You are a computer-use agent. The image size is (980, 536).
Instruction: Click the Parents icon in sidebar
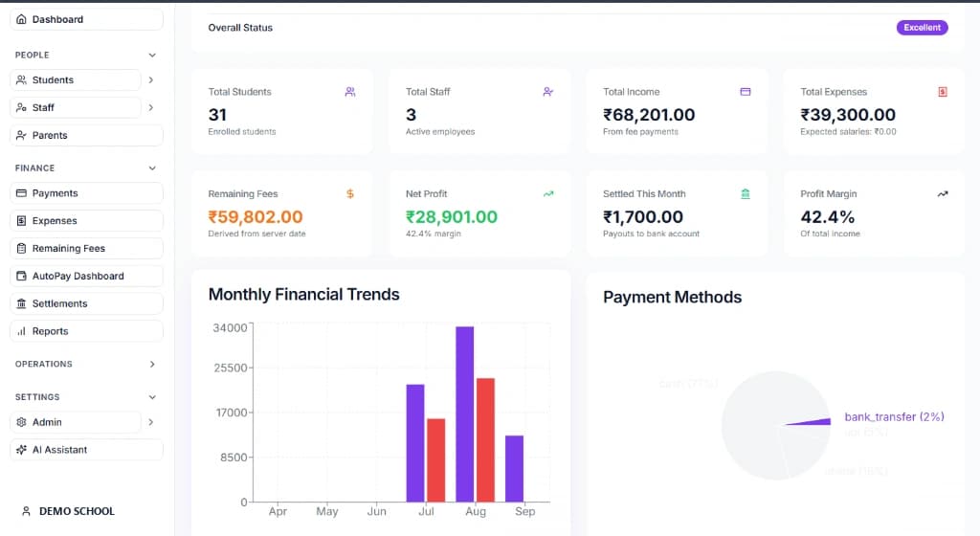click(21, 135)
